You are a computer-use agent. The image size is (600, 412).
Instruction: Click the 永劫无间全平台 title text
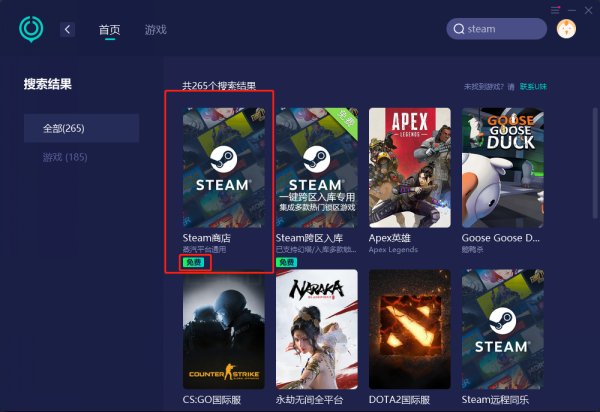(309, 400)
